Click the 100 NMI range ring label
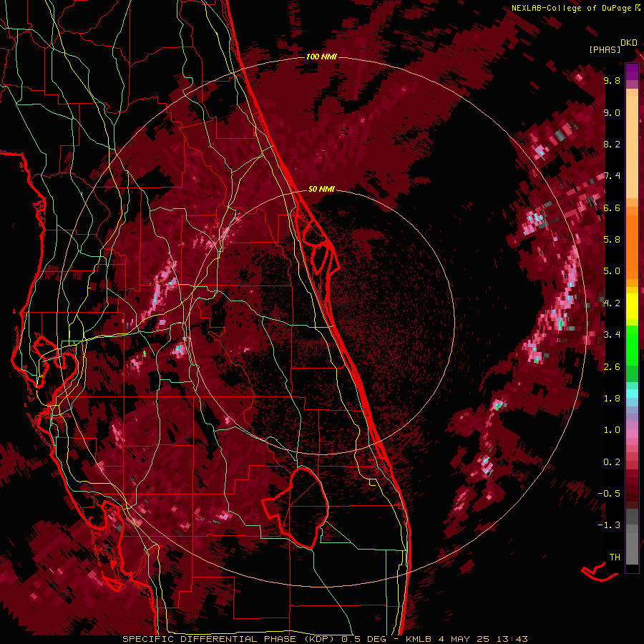This screenshot has width=644, height=644. 321,57
